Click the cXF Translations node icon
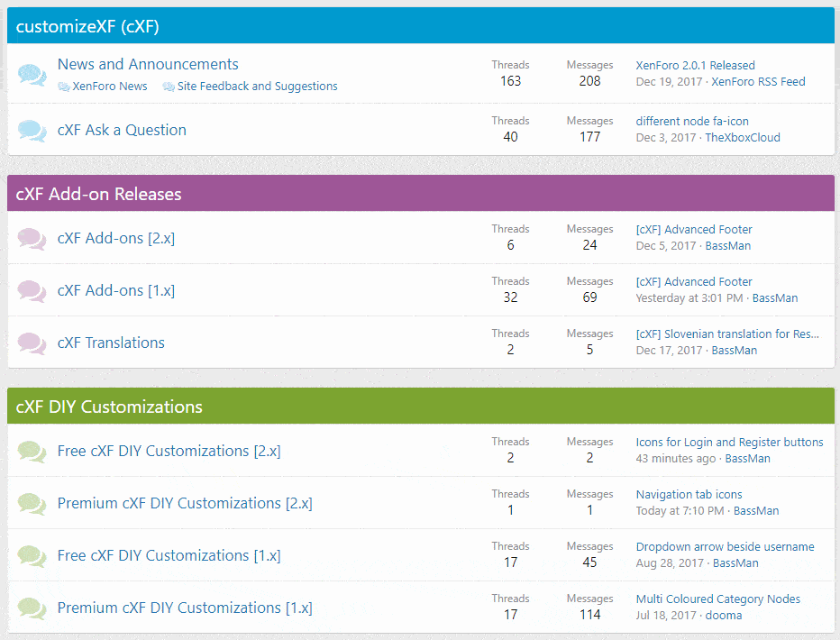 click(32, 343)
